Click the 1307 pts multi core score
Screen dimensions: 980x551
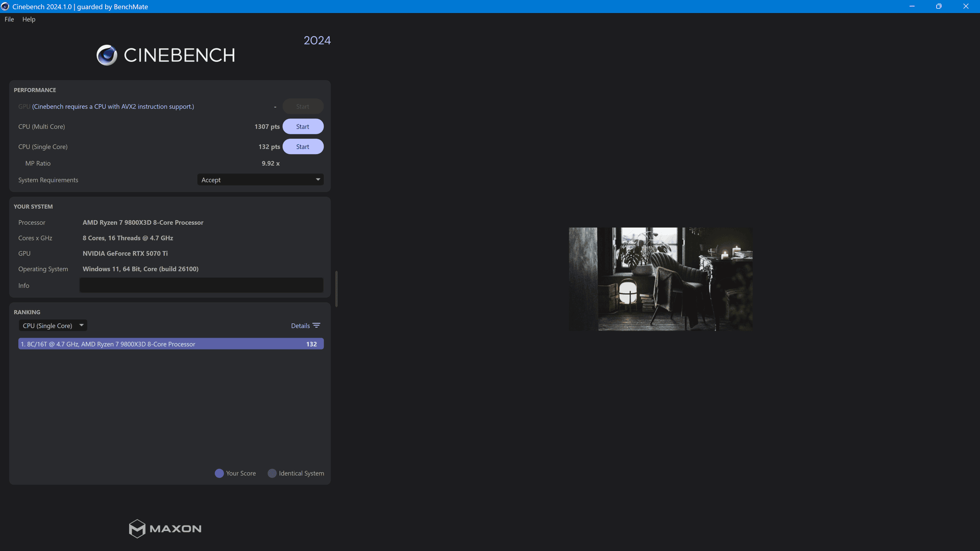pyautogui.click(x=267, y=127)
